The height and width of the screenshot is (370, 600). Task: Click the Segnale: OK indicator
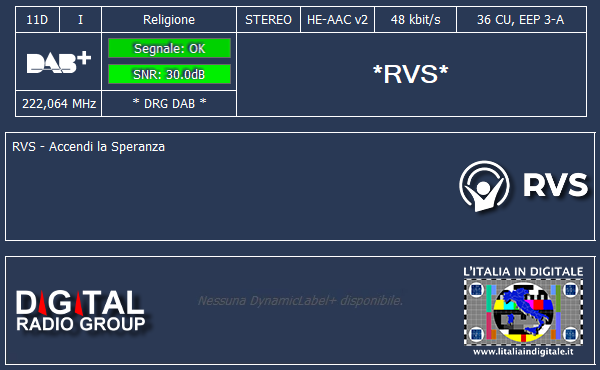170,48
